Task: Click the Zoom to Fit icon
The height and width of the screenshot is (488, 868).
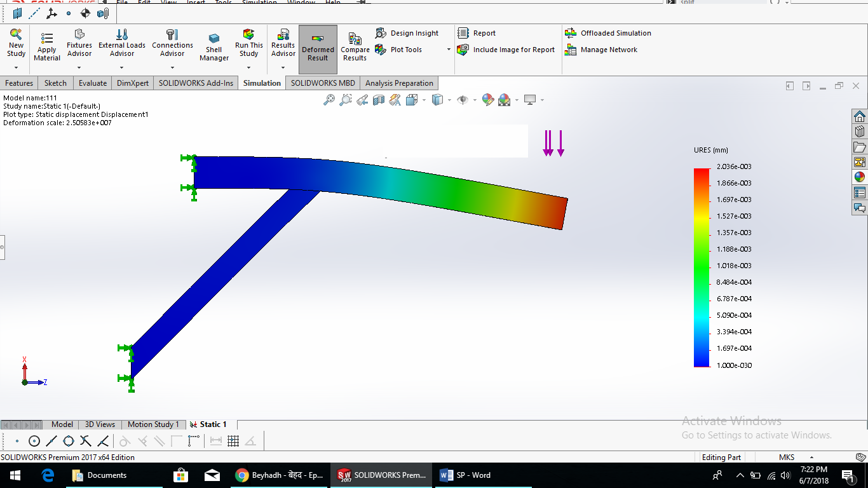Action: click(x=329, y=100)
